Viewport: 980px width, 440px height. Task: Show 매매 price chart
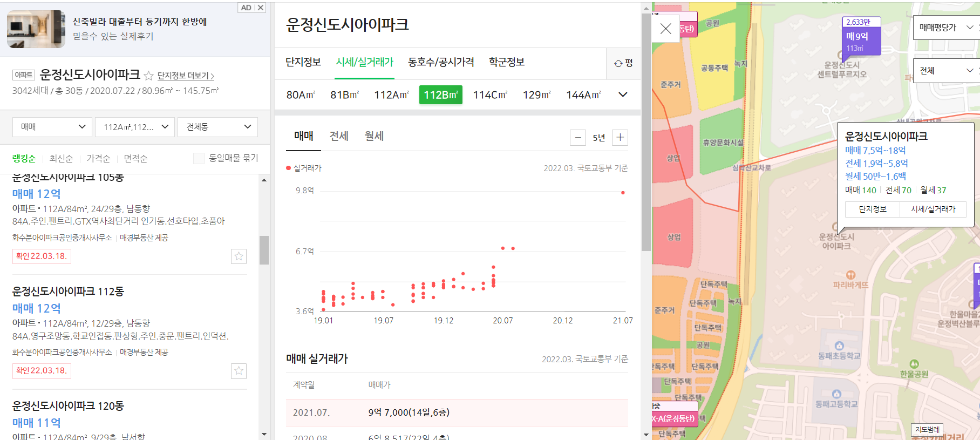tap(304, 136)
